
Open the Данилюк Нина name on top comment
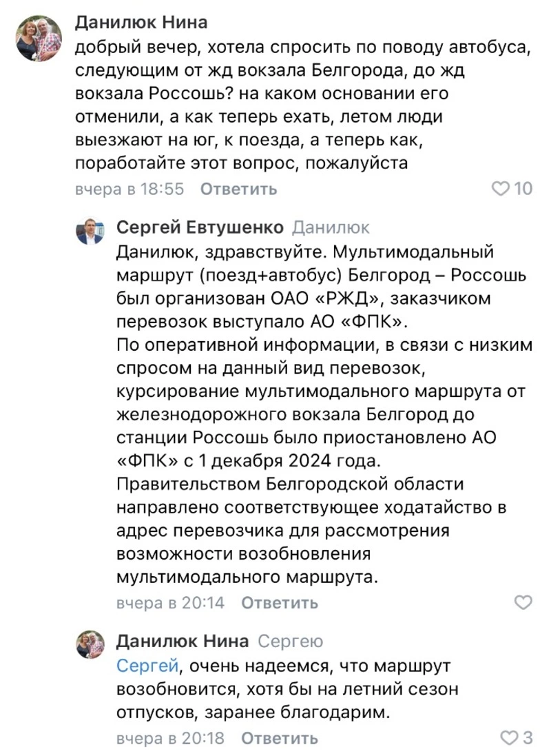[x=141, y=22]
